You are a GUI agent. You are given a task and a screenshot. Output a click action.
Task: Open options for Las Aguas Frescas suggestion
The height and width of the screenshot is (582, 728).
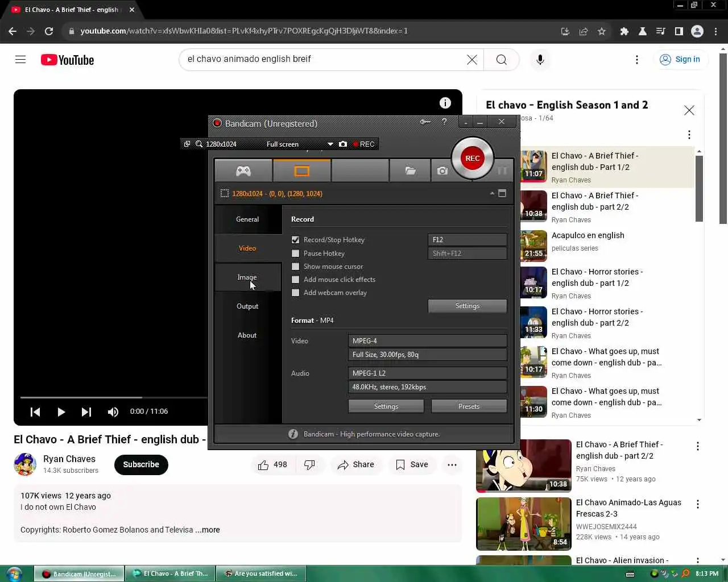tap(698, 504)
